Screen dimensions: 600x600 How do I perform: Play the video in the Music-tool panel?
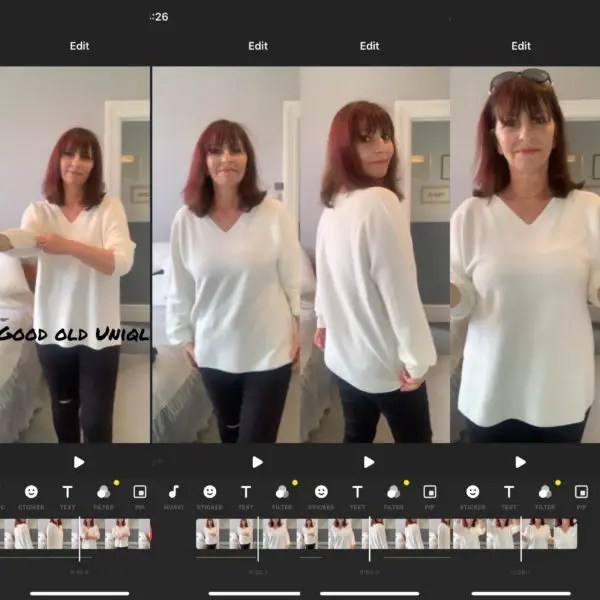(x=258, y=462)
